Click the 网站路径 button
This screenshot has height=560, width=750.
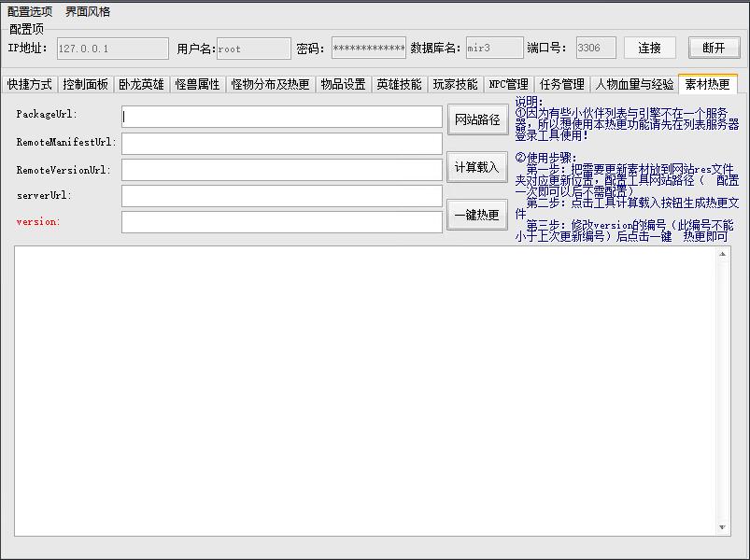[477, 120]
